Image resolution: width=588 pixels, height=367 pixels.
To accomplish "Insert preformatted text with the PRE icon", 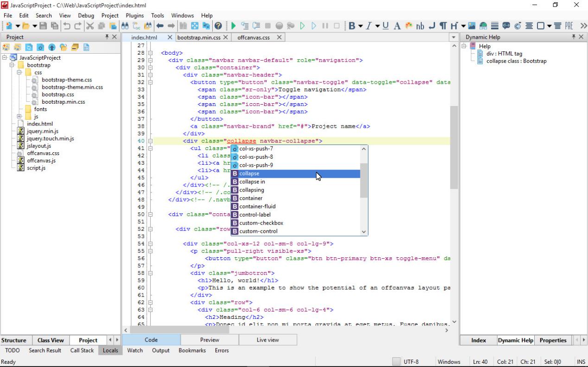I will click(x=569, y=26).
